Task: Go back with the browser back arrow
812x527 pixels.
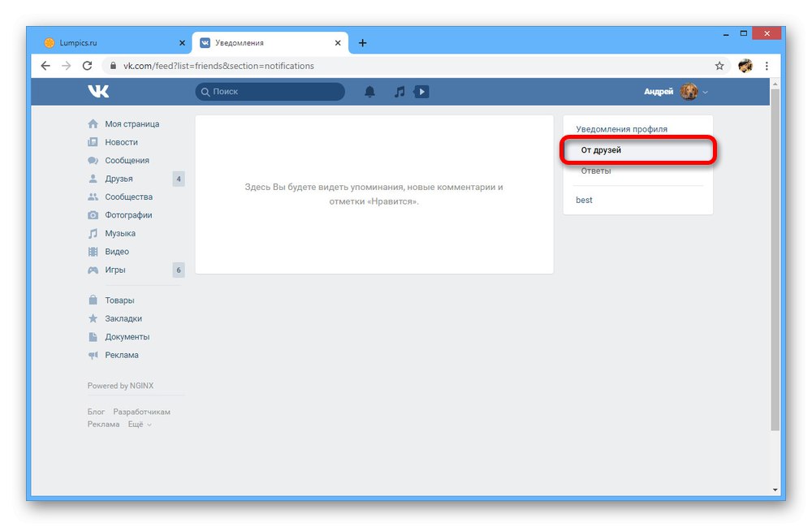Action: (x=45, y=66)
